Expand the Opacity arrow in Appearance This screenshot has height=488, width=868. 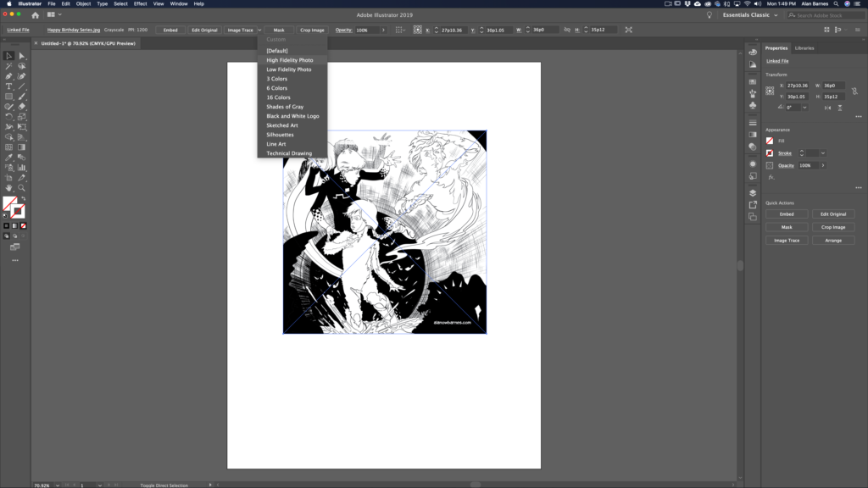pos(822,165)
